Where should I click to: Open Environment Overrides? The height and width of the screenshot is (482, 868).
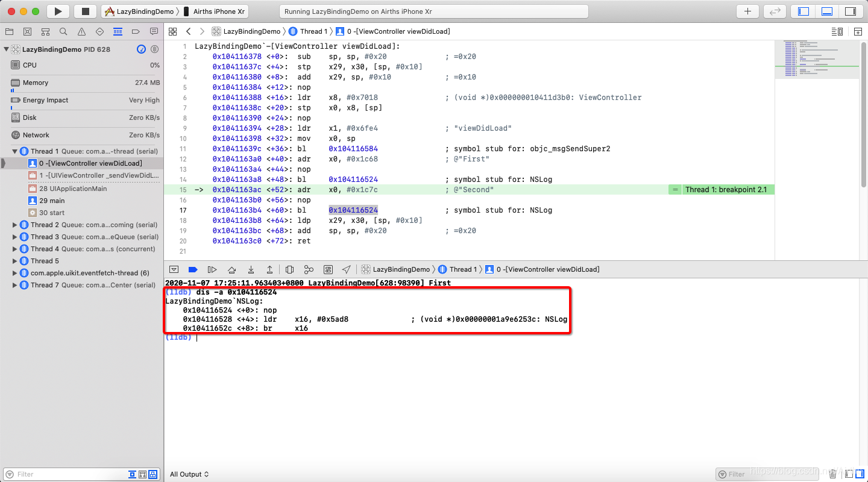[328, 269]
